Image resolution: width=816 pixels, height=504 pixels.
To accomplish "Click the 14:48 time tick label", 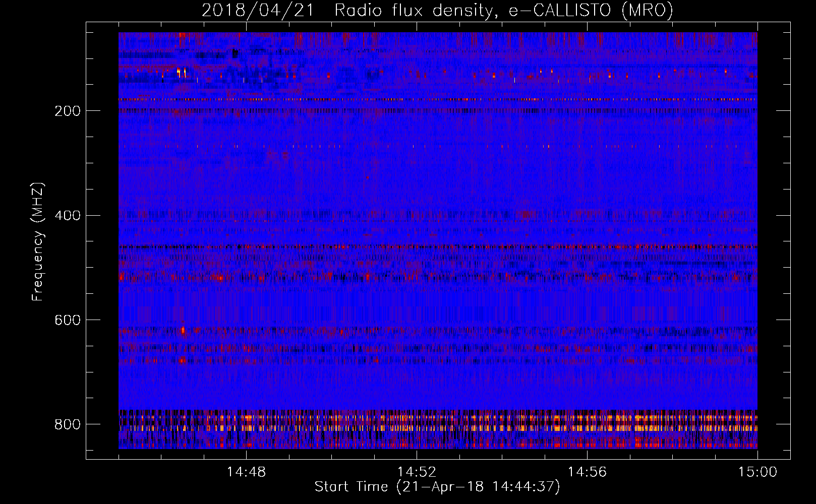I will [246, 472].
